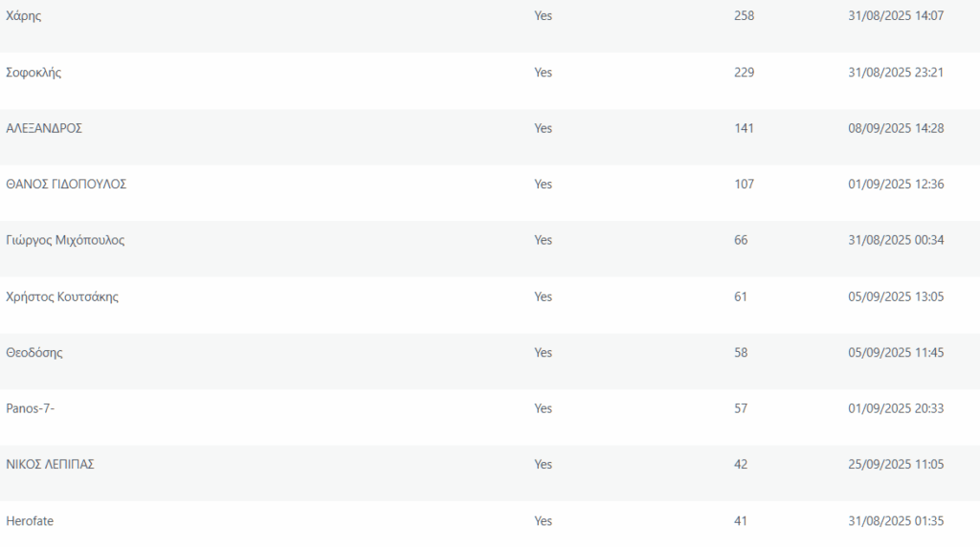This screenshot has height=547, width=980.
Task: Select the timestamp 25/09/2025 11:05
Action: click(x=896, y=465)
